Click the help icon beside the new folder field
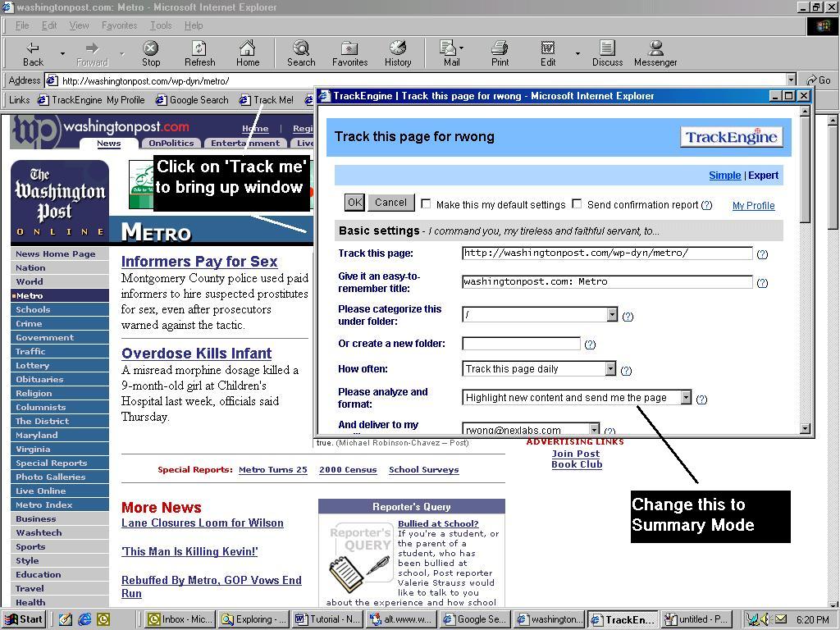The width and height of the screenshot is (840, 630). 590,345
